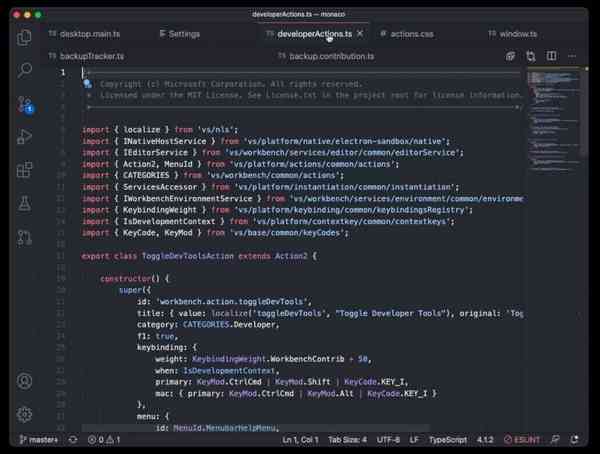
Task: Click the constructor() keyword
Action: [x=130, y=279]
